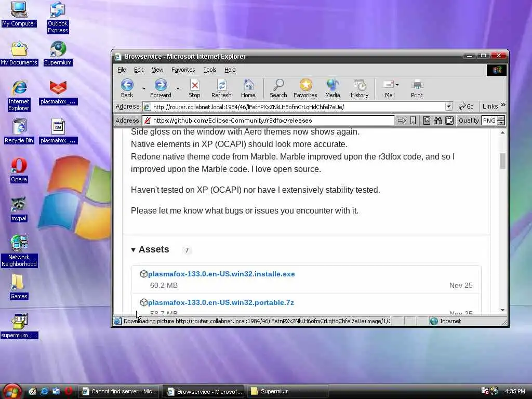Image resolution: width=532 pixels, height=399 pixels.
Task: Expand the IE address bar dropdown
Action: pyautogui.click(x=448, y=107)
